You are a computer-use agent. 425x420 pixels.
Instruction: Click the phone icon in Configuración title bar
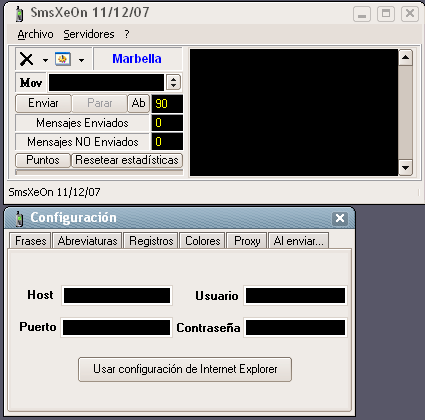pyautogui.click(x=20, y=218)
